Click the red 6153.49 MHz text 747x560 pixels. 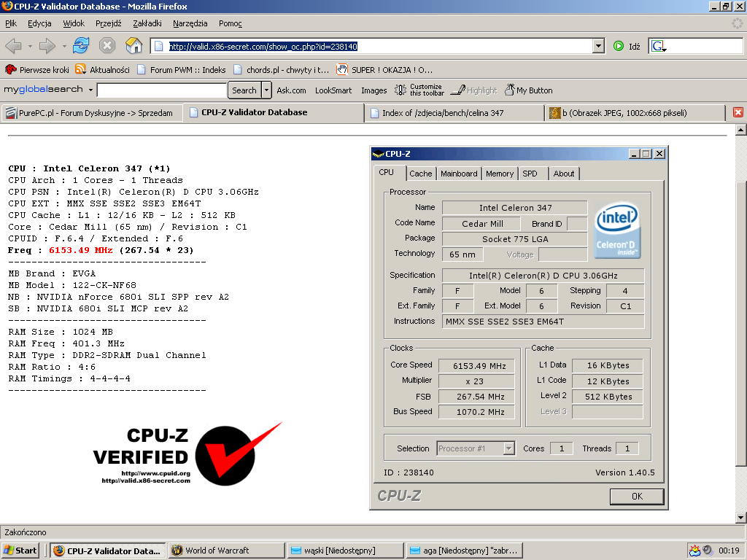point(80,251)
